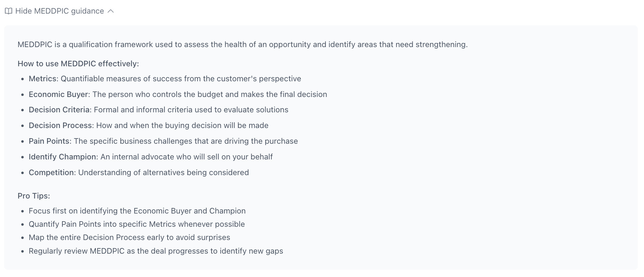Click inside the light guidance content card

[453, 140]
